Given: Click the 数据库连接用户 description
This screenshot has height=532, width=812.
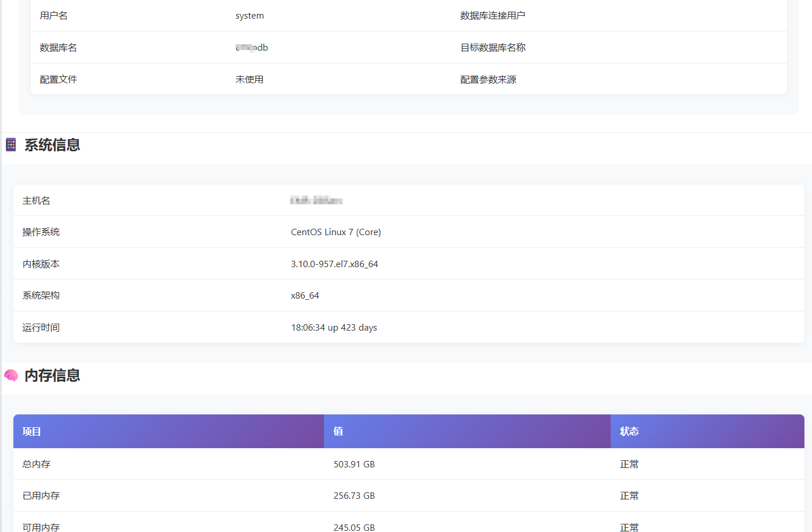Looking at the screenshot, I should click(x=493, y=16).
